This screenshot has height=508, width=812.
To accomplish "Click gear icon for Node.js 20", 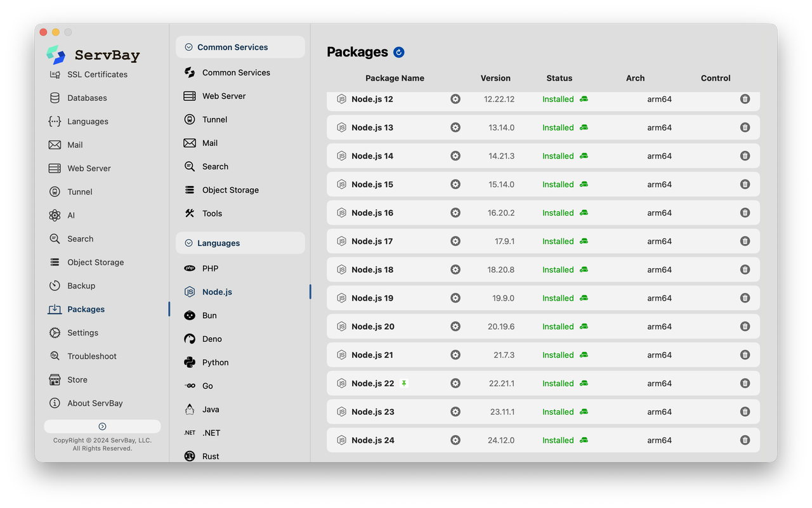I will coord(455,327).
